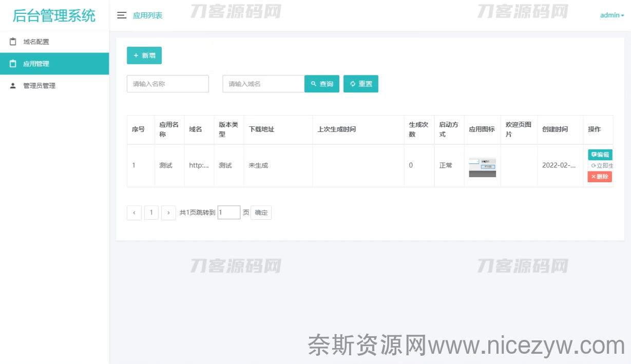631x364 pixels.
Task: Toggle the sidebar hamburger menu icon
Action: pos(122,15)
